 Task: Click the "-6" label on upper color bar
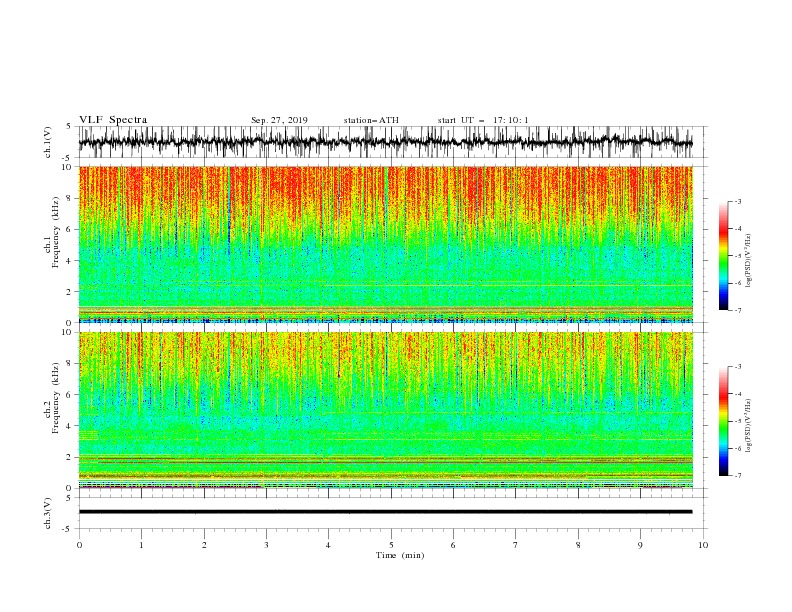point(738,283)
